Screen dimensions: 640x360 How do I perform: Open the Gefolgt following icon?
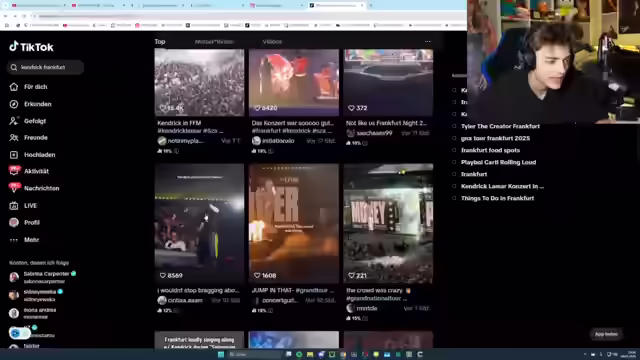tap(14, 121)
